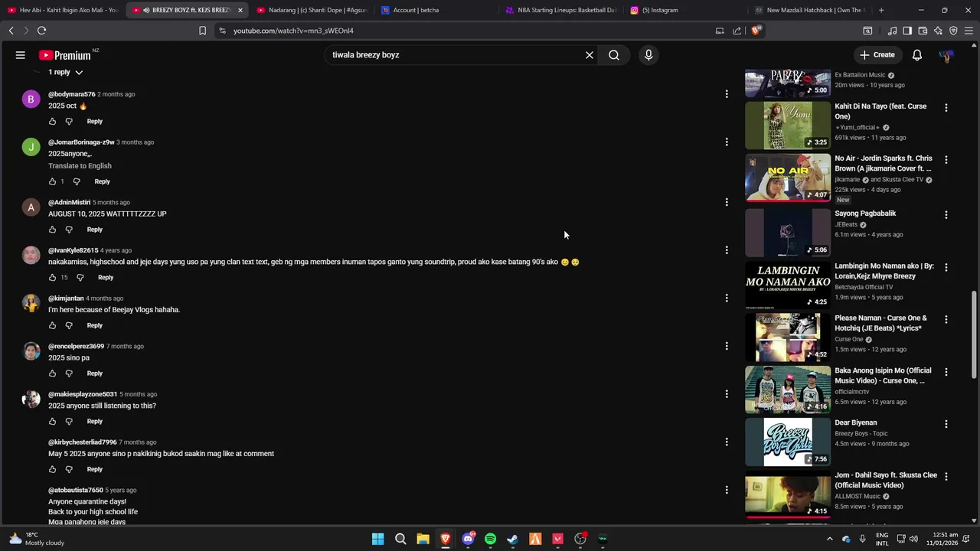Open Brave VPN shield icon
The height and width of the screenshot is (551, 980).
click(953, 31)
